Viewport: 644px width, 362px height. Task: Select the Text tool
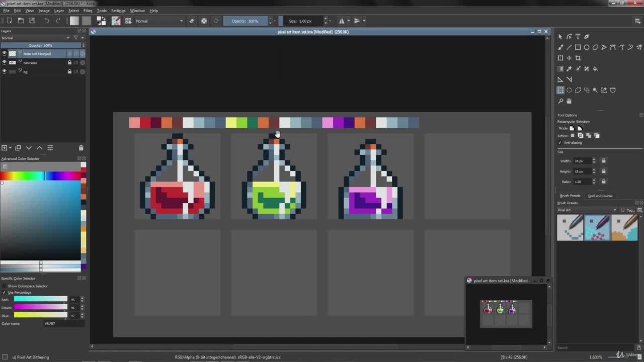click(578, 37)
